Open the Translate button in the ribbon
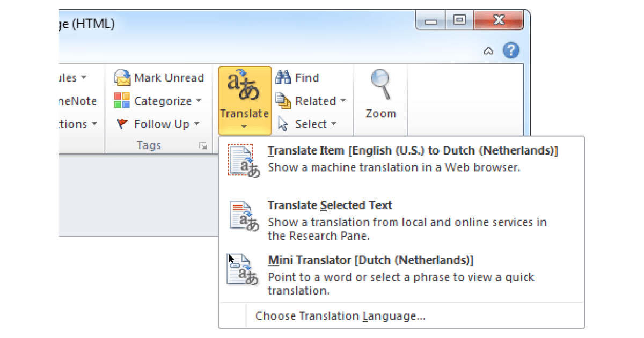Image resolution: width=644 pixels, height=338 pixels. tap(245, 100)
